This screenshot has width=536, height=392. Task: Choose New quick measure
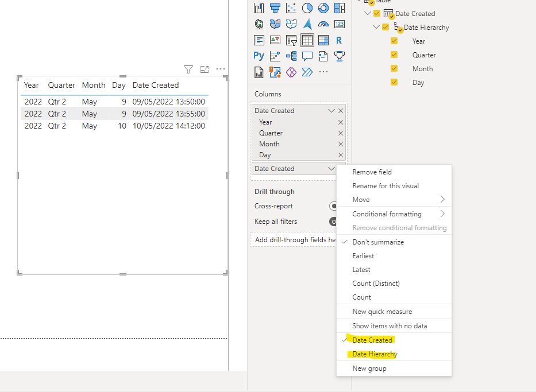pos(394,312)
